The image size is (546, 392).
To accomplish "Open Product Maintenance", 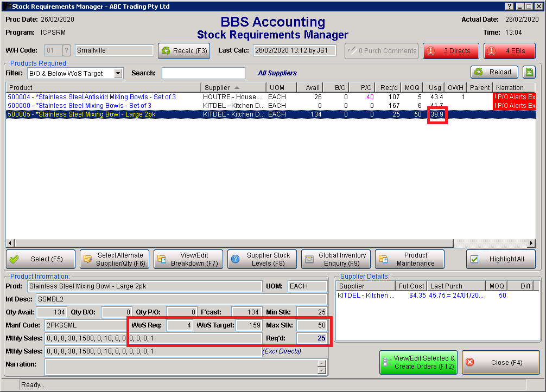I will pos(409,259).
